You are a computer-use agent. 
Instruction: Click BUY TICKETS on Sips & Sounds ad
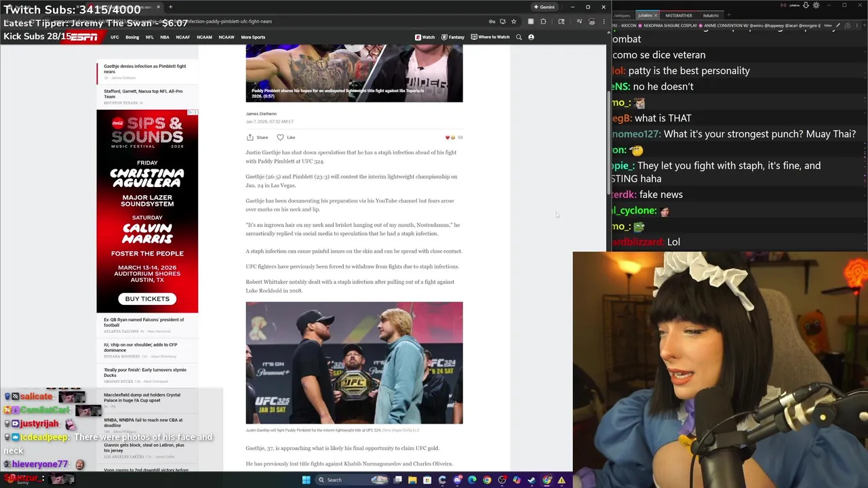(147, 299)
